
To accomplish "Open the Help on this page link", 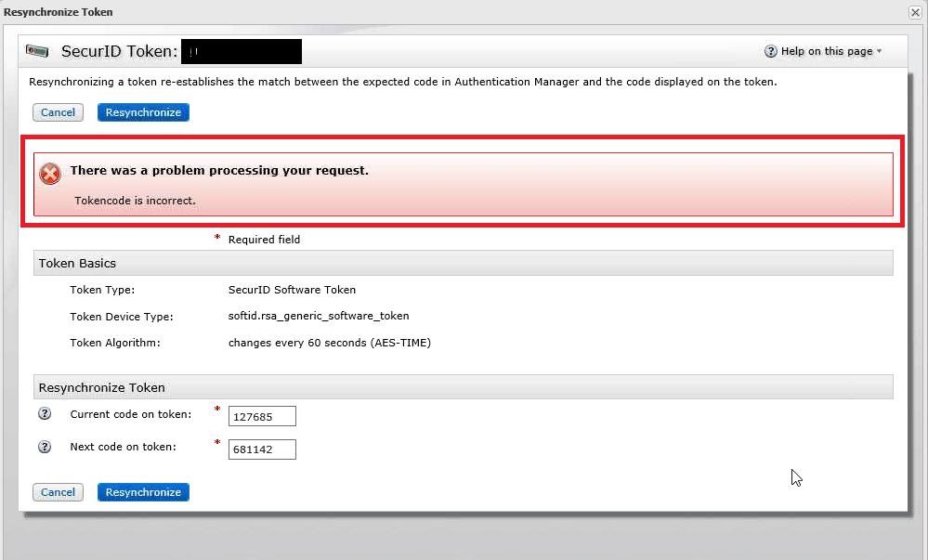I will [x=827, y=52].
